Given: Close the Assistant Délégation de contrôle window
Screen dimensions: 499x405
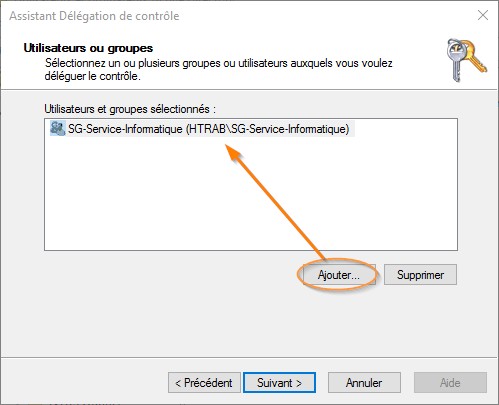Looking at the screenshot, I should pyautogui.click(x=483, y=15).
